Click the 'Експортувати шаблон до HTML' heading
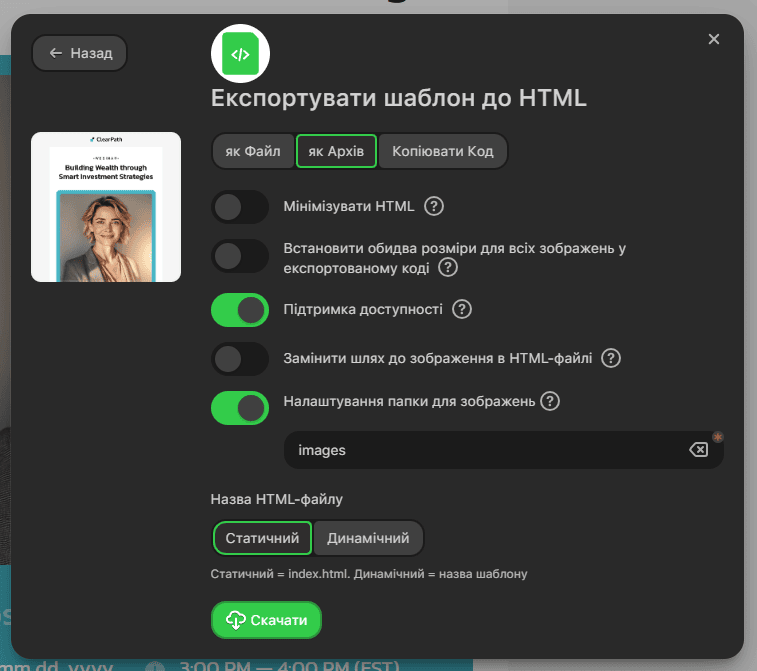 399,98
